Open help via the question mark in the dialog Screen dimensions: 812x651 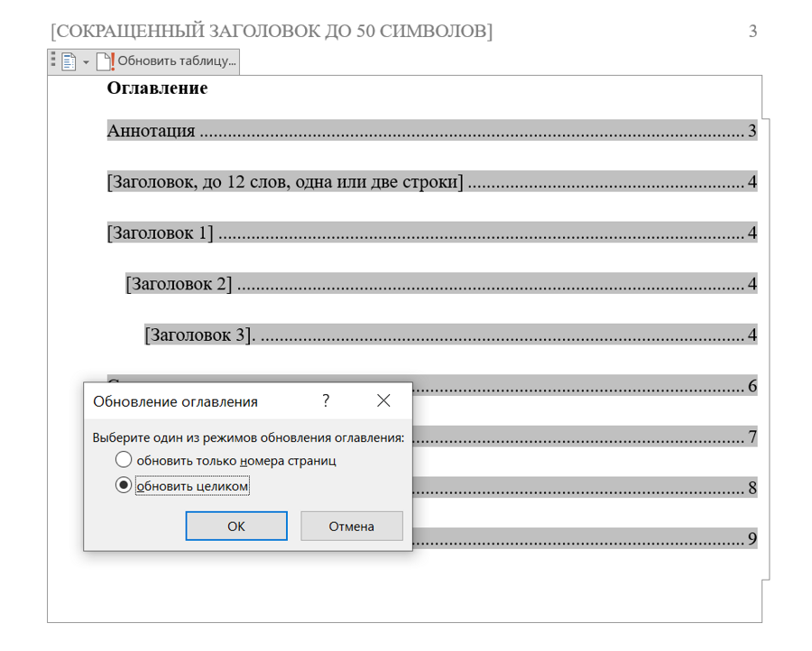click(326, 400)
